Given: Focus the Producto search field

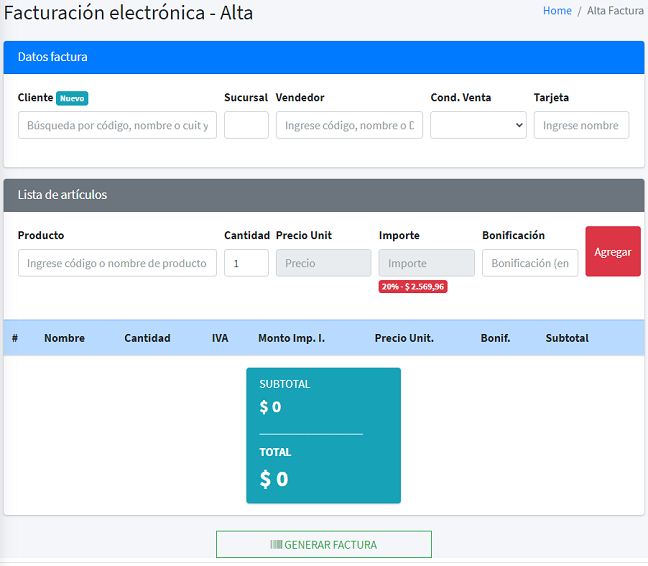Looking at the screenshot, I should 117,263.
